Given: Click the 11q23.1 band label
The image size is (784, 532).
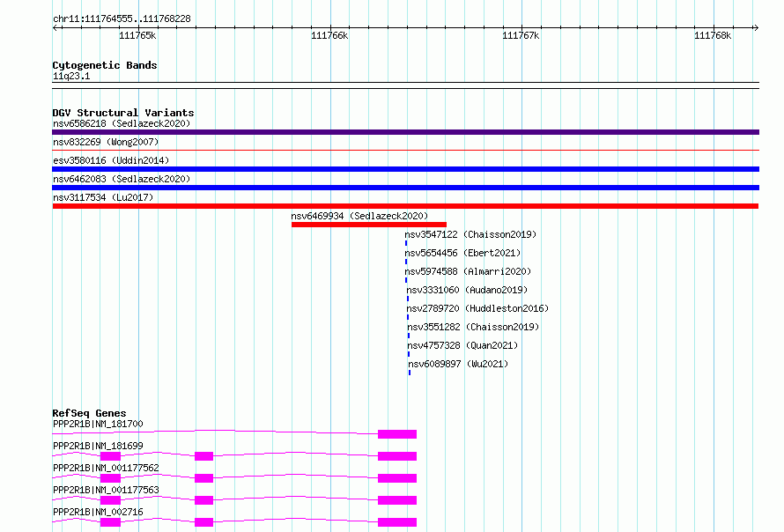Looking at the screenshot, I should (71, 76).
